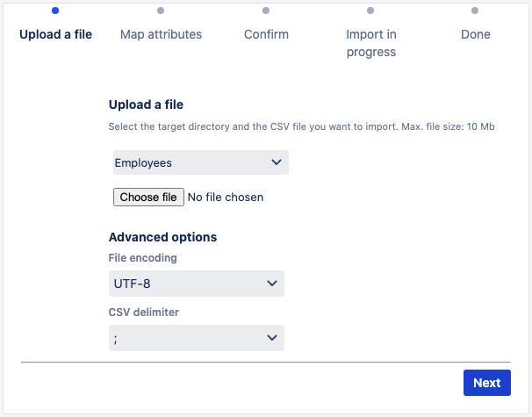Click the File encoding label

142,258
